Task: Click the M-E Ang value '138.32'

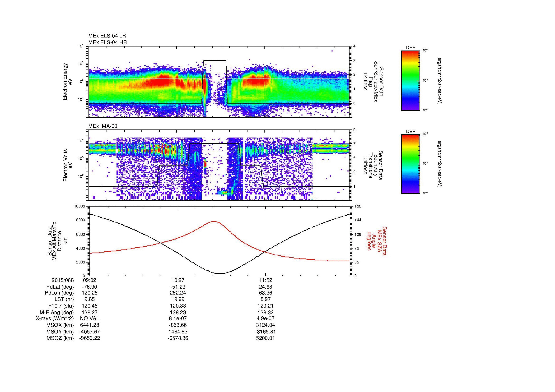Action: click(x=266, y=313)
